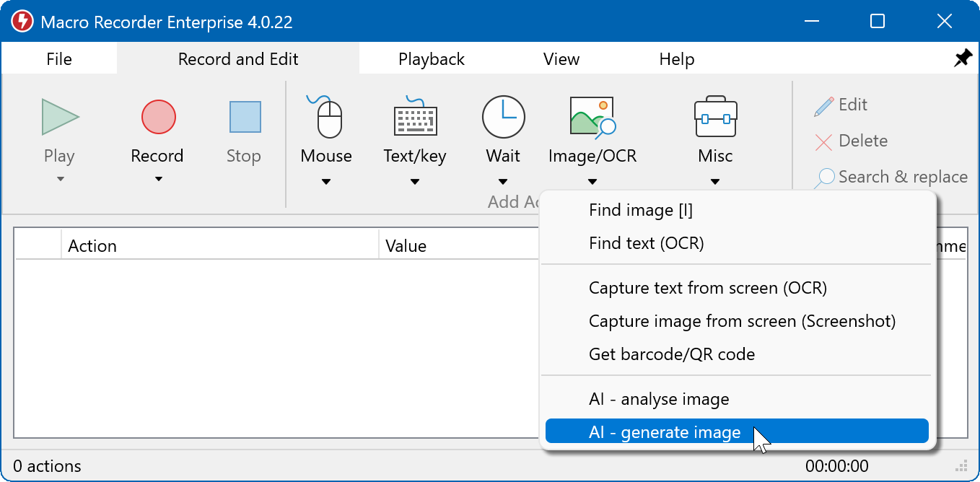Open the Text/key dropdown arrow
Viewport: 980px width, 482px height.
coord(415,182)
